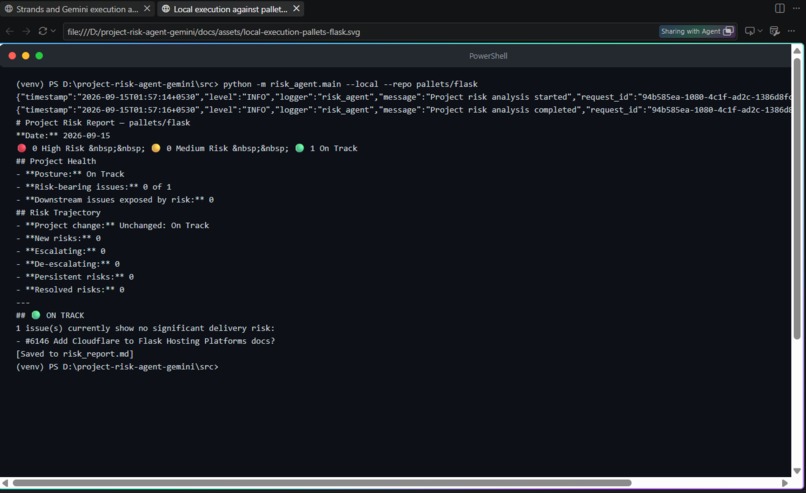806x493 pixels.
Task: Click the PowerShell title text
Action: click(x=488, y=56)
